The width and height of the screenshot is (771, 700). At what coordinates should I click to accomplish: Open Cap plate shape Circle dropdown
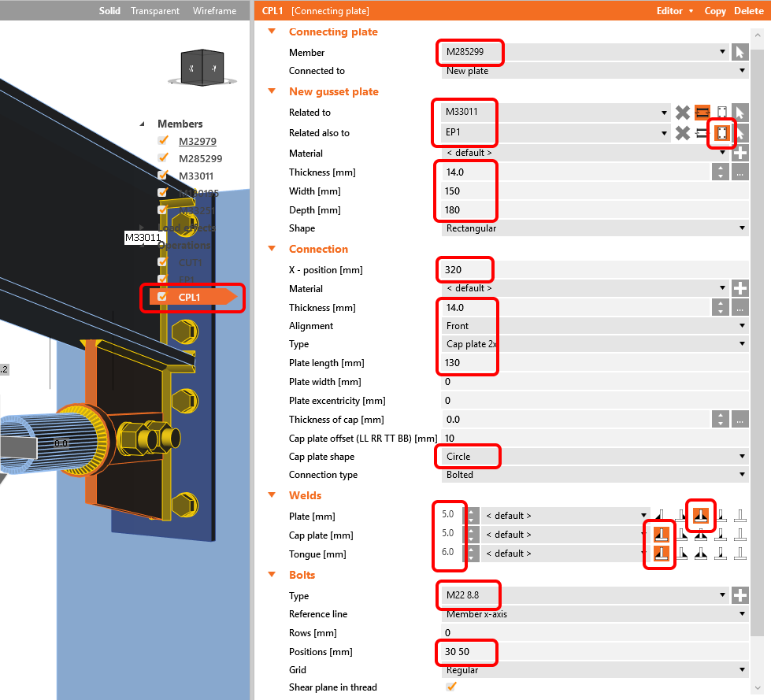click(x=742, y=456)
